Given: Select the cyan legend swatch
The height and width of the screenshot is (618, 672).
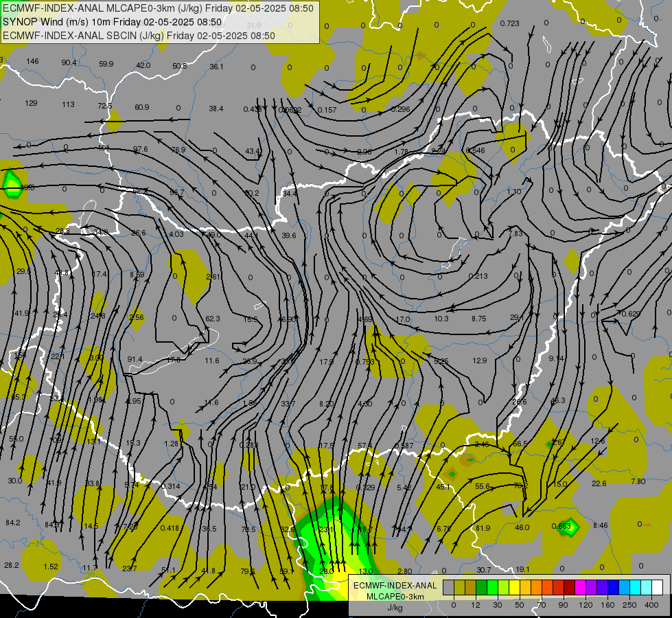Looking at the screenshot, I should pos(635,587).
